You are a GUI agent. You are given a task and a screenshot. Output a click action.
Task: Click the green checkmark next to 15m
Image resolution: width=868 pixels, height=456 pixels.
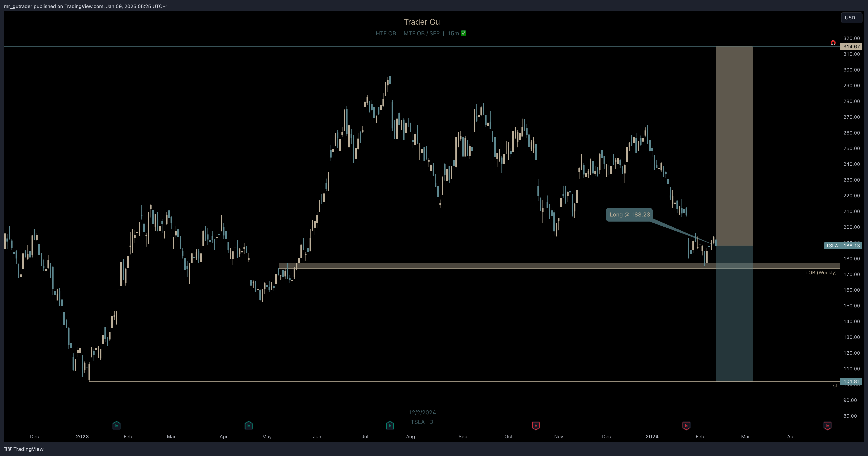coord(464,33)
